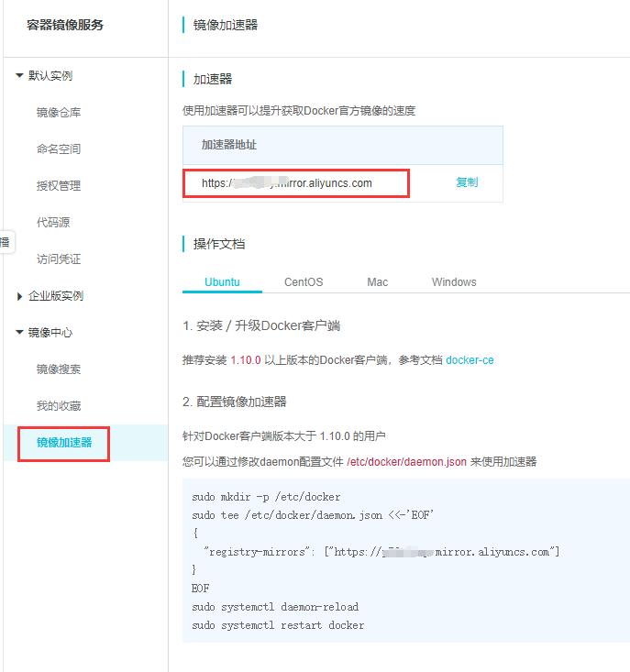Open the docker-ce documentation link
This screenshot has width=630, height=672.
(x=470, y=360)
